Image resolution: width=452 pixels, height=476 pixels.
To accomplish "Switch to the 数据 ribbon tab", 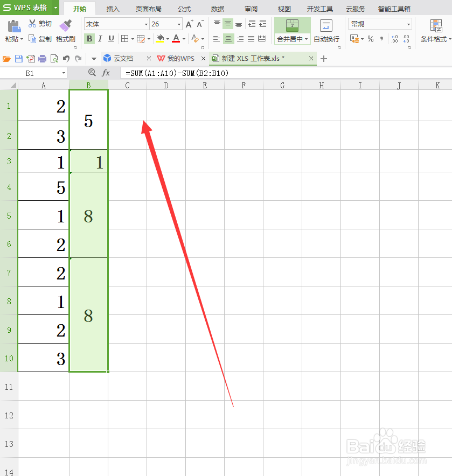I will pos(218,9).
